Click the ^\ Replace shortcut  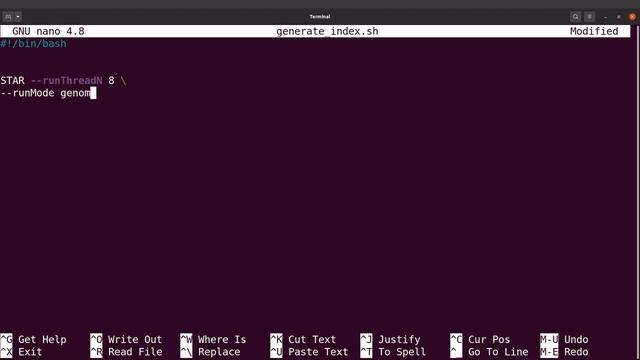[210, 352]
